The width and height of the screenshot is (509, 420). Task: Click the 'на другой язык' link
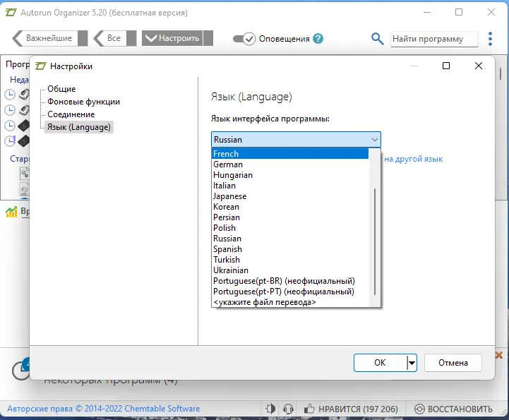pyautogui.click(x=413, y=159)
